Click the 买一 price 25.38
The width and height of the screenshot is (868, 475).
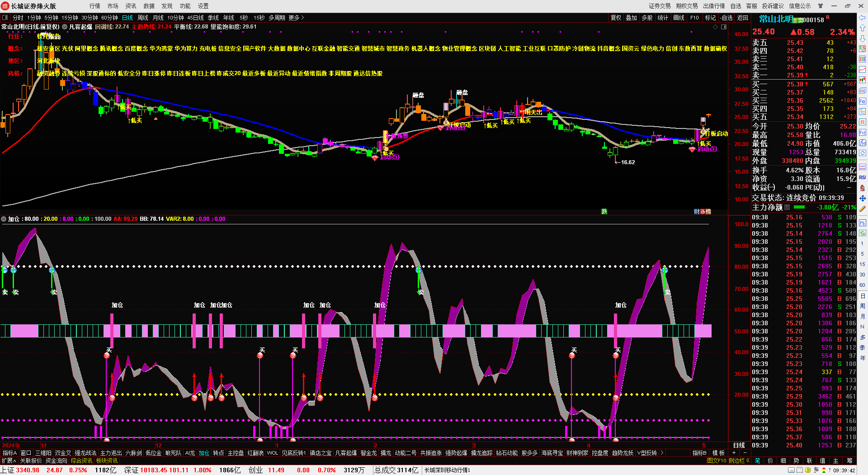pyautogui.click(x=795, y=84)
